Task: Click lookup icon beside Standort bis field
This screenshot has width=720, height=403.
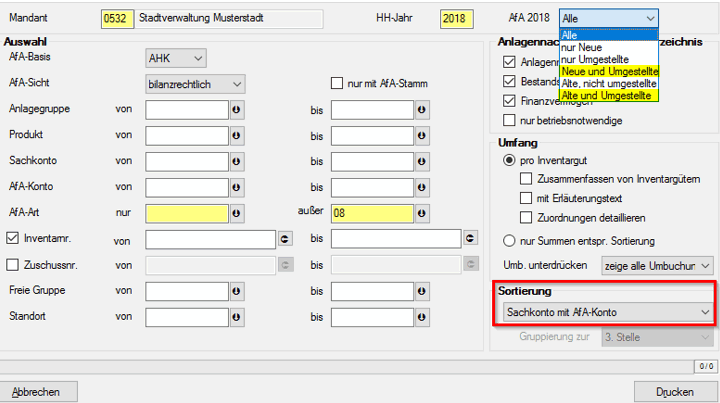Action: (421, 317)
